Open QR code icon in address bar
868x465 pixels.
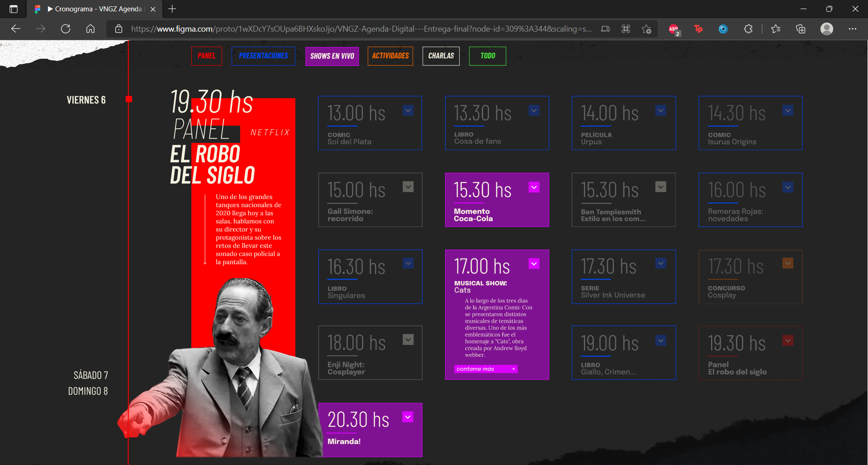[626, 29]
